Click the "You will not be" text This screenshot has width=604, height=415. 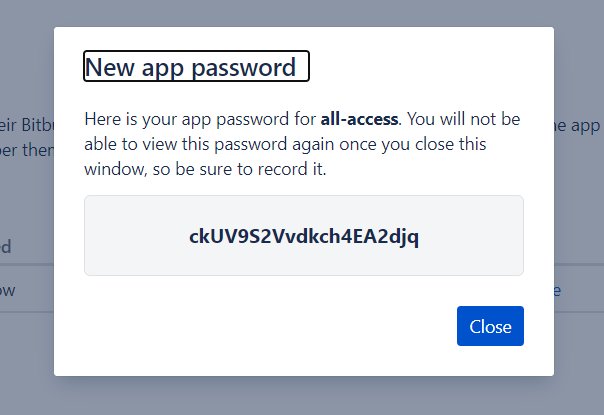click(x=463, y=119)
